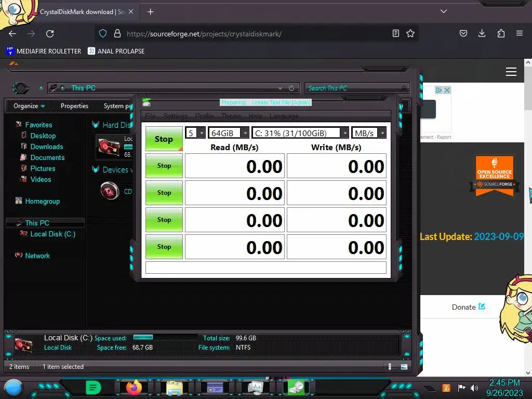Viewport: 532px width, 399px height.
Task: Open Local Disk hard drive icon
Action: (x=109, y=147)
